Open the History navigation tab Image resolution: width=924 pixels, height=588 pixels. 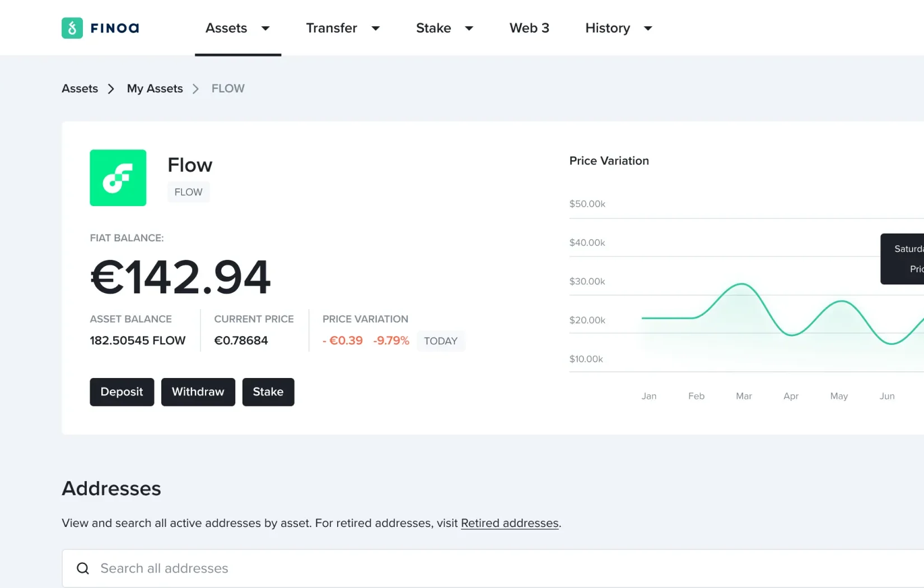click(608, 28)
